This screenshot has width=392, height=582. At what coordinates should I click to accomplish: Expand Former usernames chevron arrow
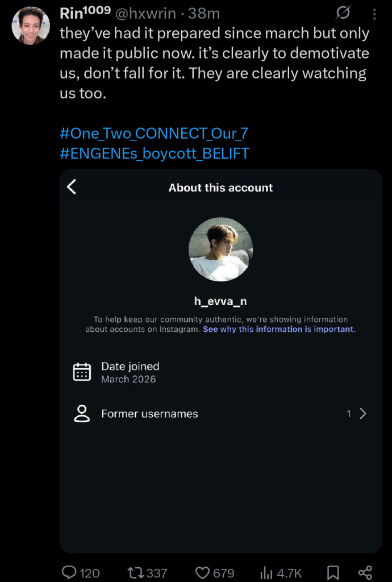[363, 414]
